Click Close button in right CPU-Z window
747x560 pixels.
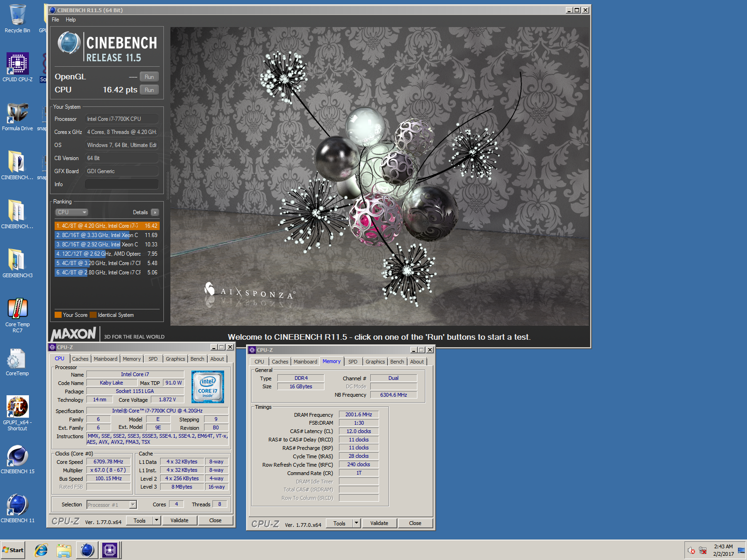click(x=415, y=523)
